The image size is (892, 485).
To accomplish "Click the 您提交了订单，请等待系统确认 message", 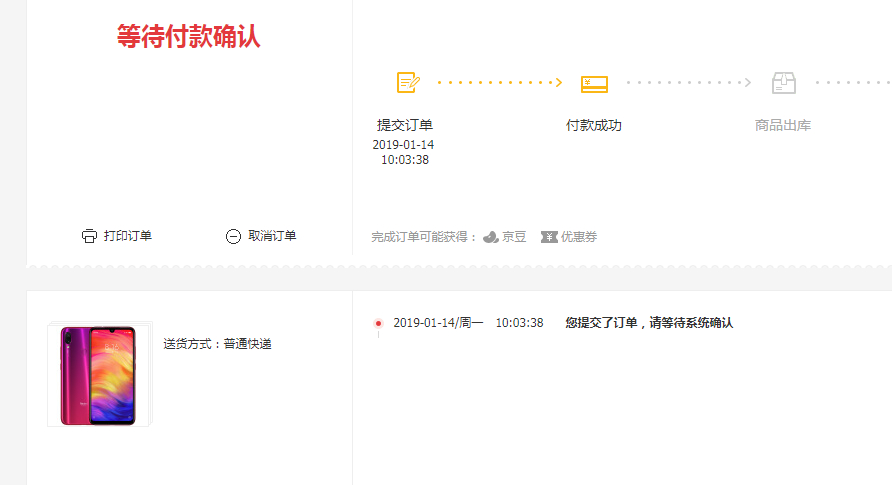I will (x=649, y=323).
